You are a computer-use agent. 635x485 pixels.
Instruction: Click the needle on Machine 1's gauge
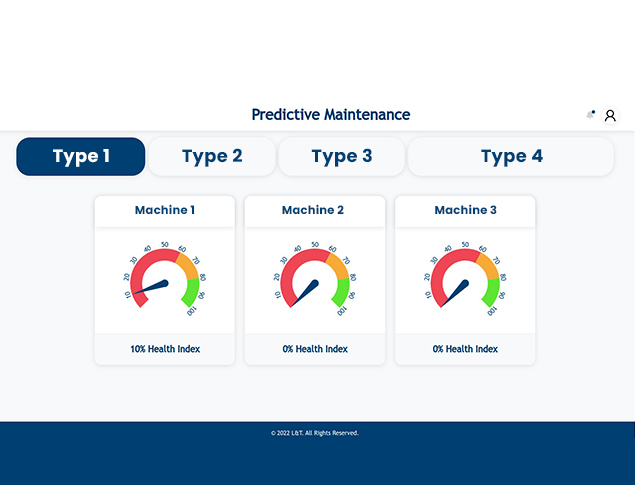click(x=154, y=287)
